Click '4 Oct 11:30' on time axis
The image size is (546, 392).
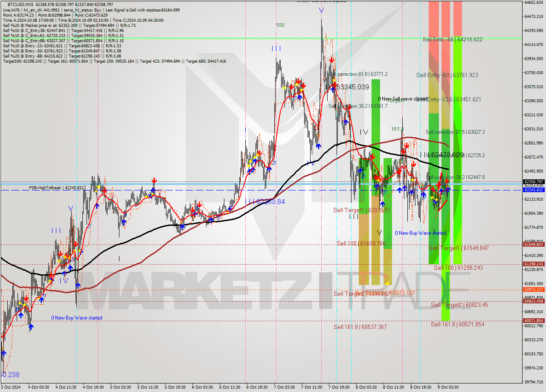point(66,387)
